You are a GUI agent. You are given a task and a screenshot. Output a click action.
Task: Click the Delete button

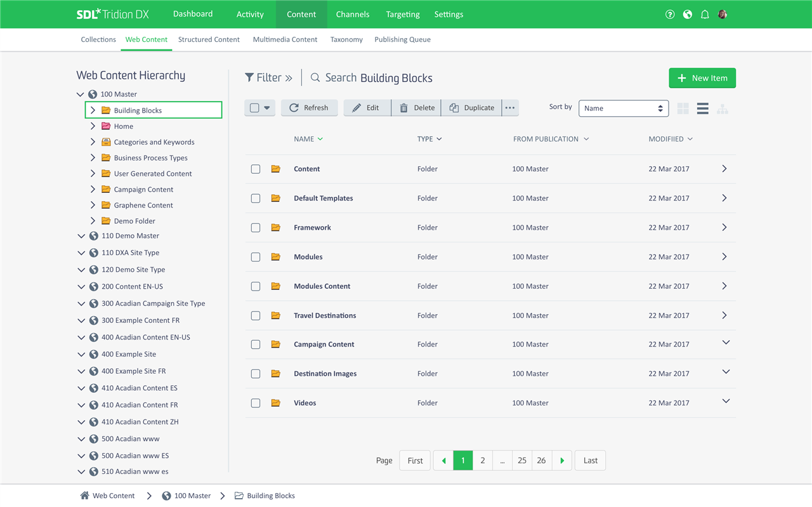416,108
